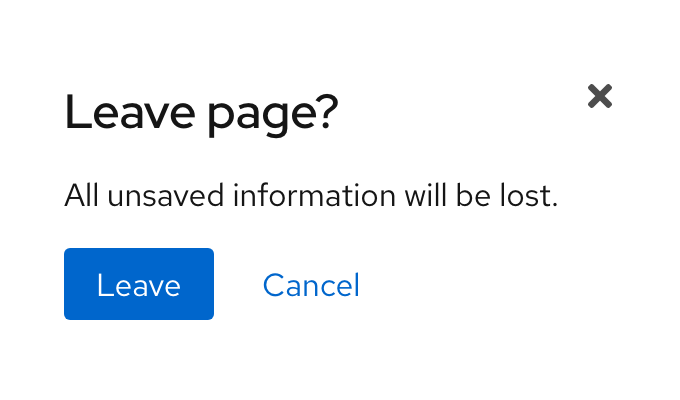Confirm leaving the page

point(139,285)
